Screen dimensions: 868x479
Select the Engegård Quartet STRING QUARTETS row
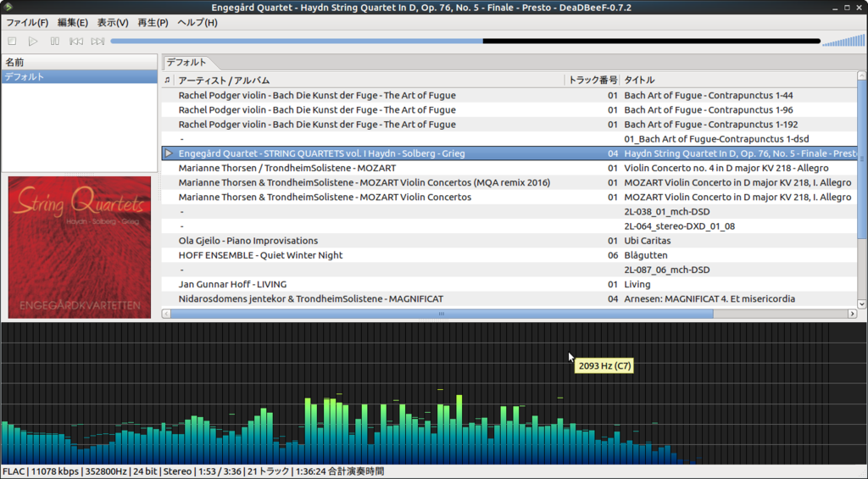(509, 153)
